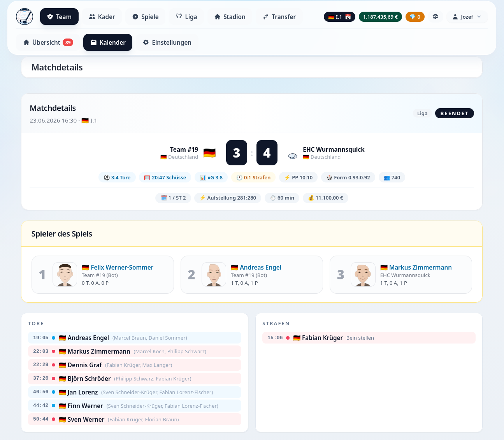This screenshot has height=440, width=504.
Task: Click the calendar icon in league badge
Action: point(348,17)
